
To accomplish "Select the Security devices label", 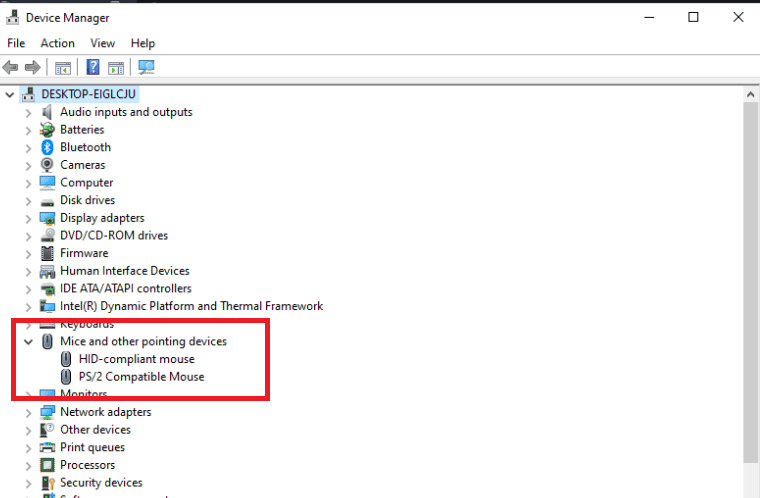I will 101,482.
